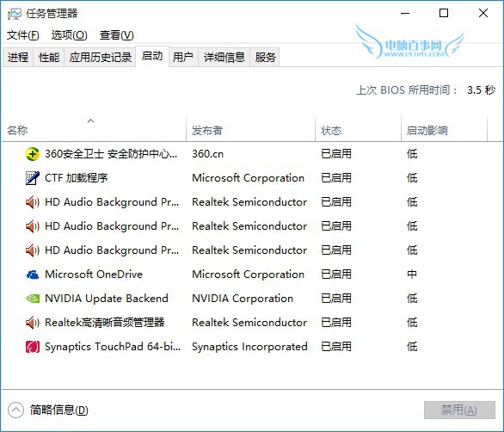Maximize the Task Manager window
Screen dimensions: 504x432
point(444,13)
